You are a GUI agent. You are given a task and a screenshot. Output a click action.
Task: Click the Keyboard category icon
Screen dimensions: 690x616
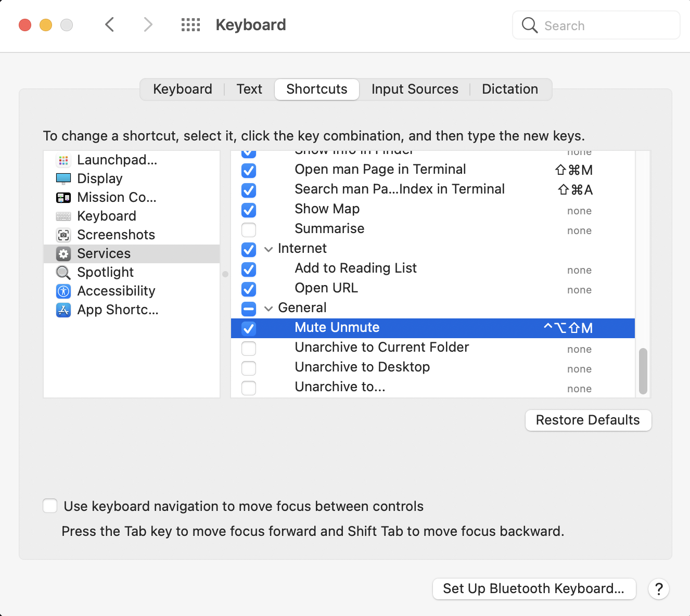click(63, 216)
